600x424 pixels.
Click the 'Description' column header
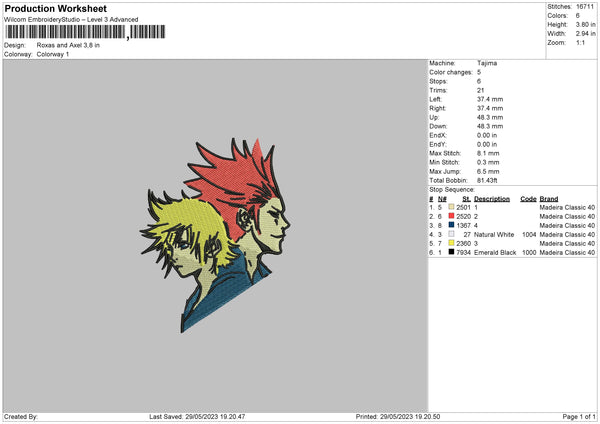pos(492,199)
